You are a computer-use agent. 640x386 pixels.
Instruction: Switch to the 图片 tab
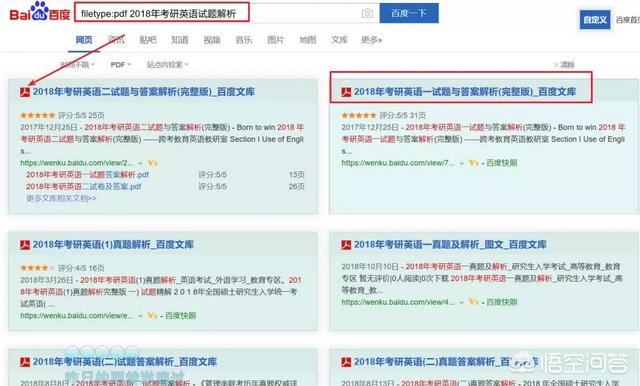pyautogui.click(x=276, y=40)
